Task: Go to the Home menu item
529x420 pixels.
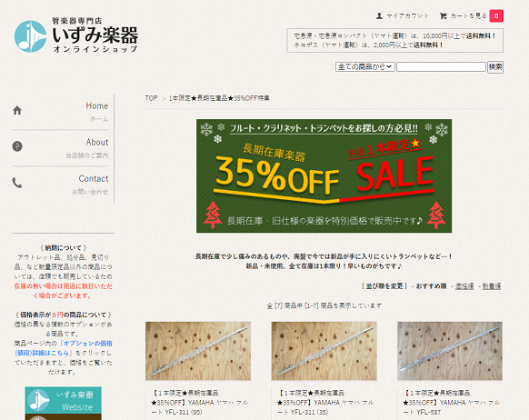Action: (97, 106)
